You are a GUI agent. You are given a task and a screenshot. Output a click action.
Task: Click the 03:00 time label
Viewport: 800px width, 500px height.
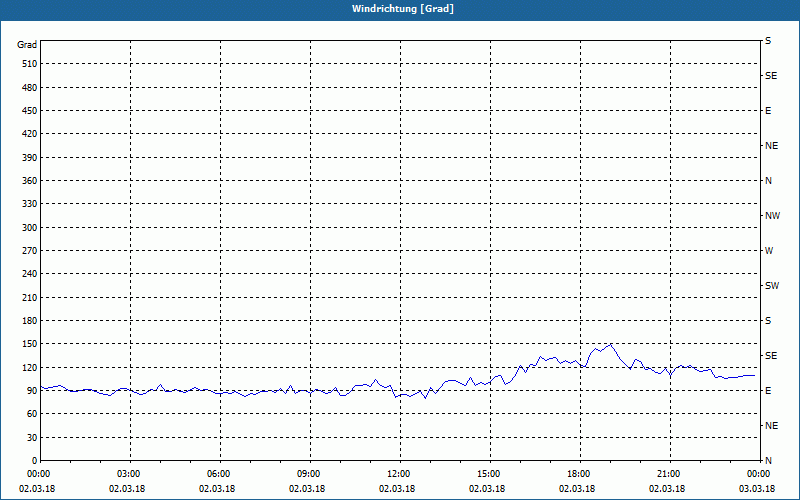128,474
